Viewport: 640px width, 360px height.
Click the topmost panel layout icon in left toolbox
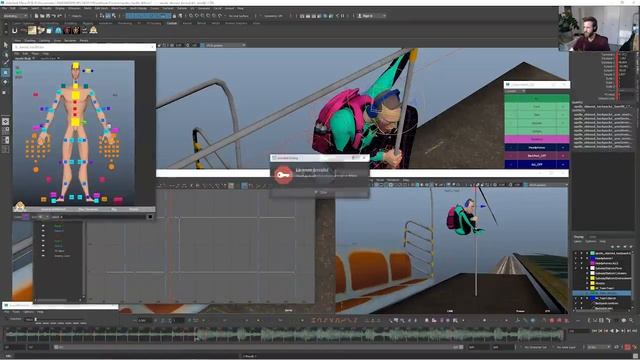click(5, 121)
